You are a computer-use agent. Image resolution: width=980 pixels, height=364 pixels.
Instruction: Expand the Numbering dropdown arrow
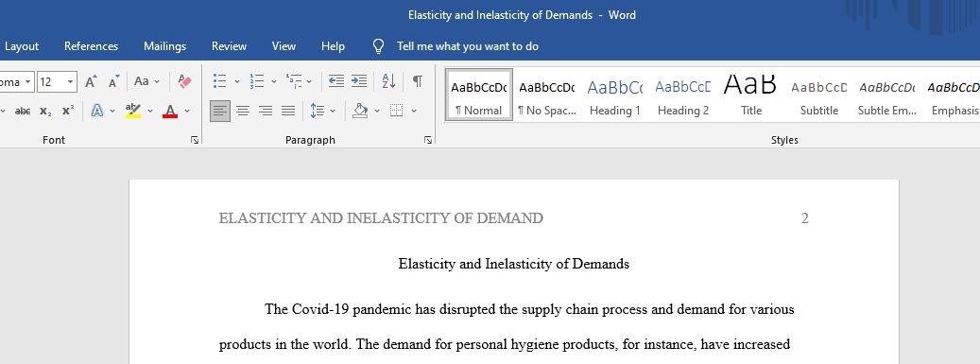[x=274, y=81]
